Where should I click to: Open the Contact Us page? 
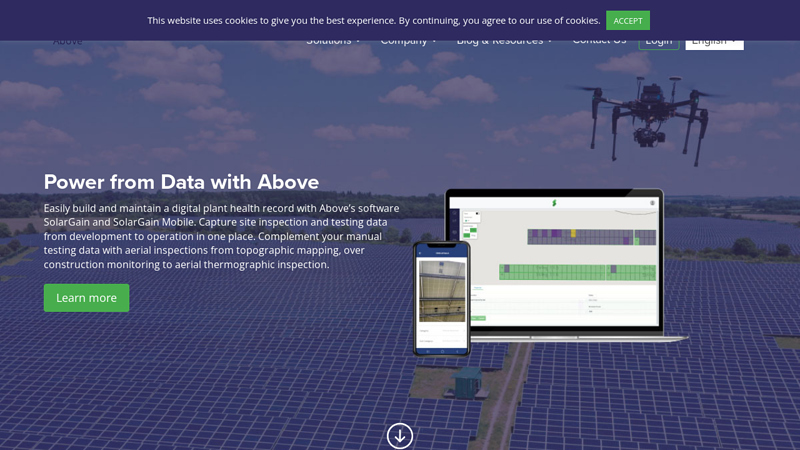click(x=599, y=43)
